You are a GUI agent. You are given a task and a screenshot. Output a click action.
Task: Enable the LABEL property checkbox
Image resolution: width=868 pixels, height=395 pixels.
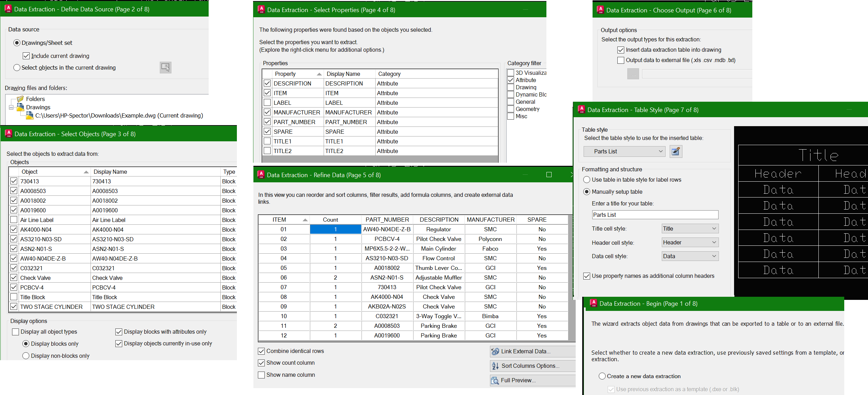[267, 103]
